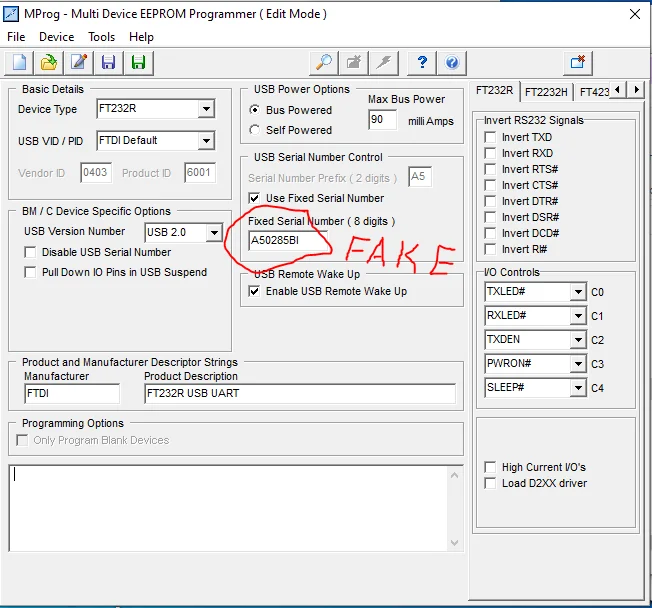This screenshot has height=608, width=652.
Task: Open the C3 PWRON# dropdown
Action: click(578, 364)
